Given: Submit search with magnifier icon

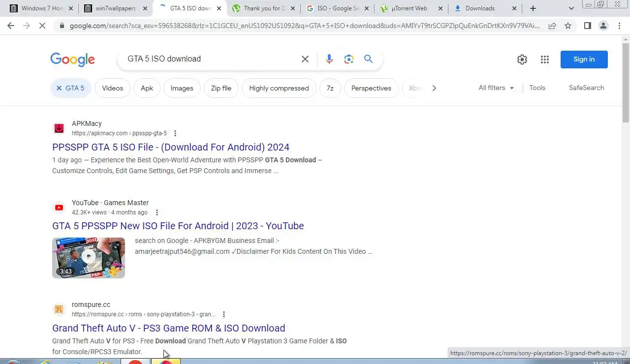Looking at the screenshot, I should [x=368, y=59].
